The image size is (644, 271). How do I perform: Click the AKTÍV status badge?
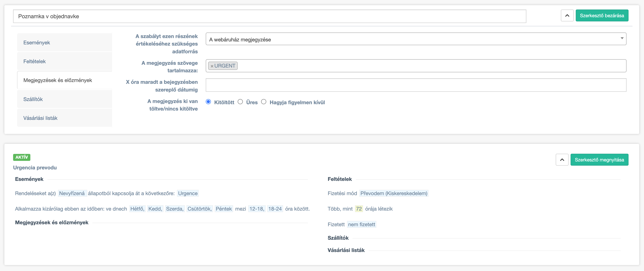(x=22, y=157)
